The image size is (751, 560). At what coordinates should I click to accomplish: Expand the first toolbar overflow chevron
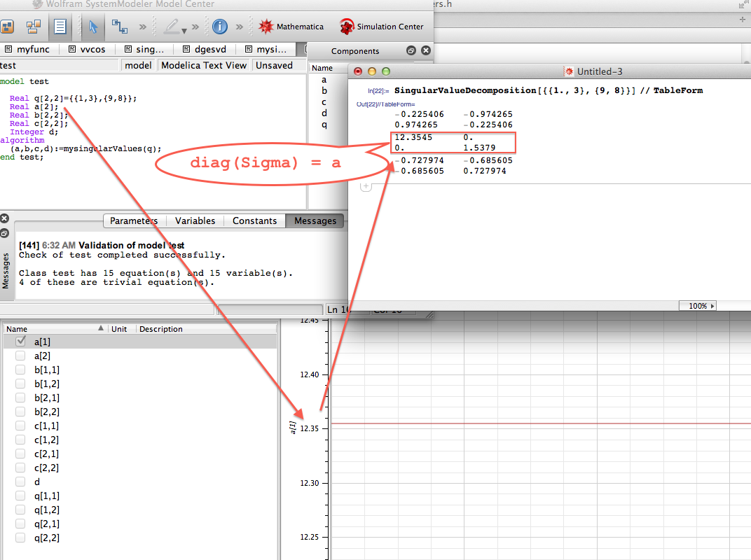[143, 27]
